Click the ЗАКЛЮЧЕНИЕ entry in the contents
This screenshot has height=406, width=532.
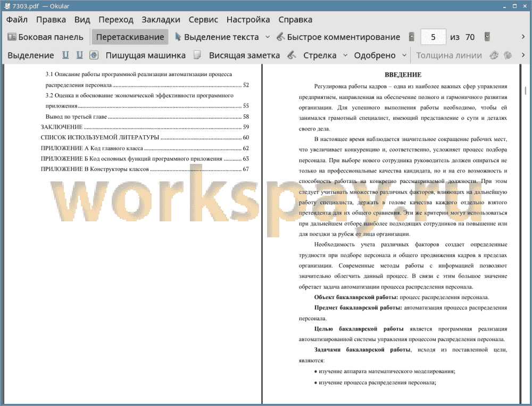pos(145,127)
